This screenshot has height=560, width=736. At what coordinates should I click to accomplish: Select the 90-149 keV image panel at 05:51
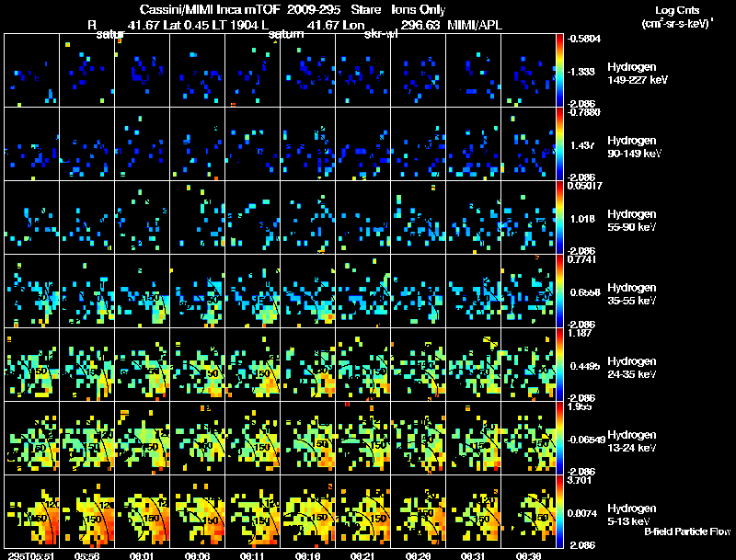(x=31, y=144)
